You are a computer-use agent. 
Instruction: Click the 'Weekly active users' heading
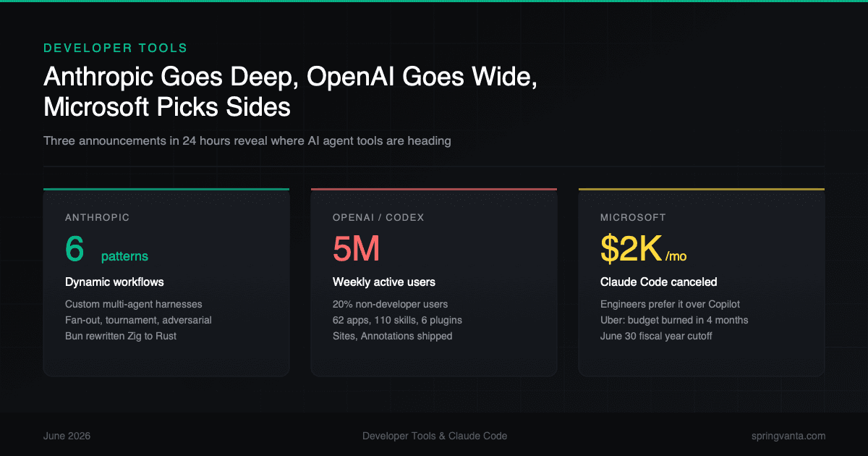pos(384,282)
